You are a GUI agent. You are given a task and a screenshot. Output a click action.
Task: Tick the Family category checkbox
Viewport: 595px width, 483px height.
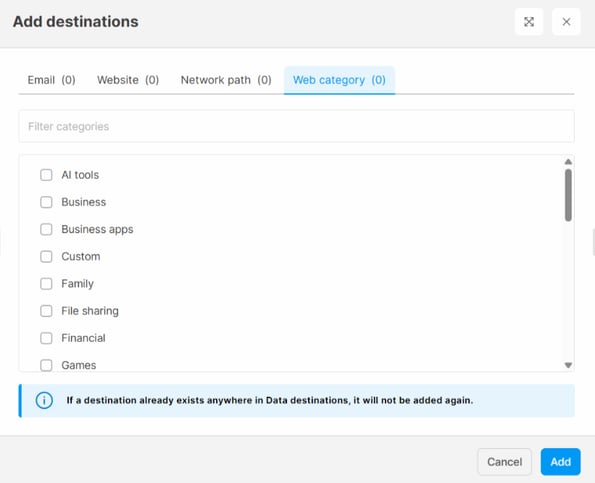pos(46,284)
